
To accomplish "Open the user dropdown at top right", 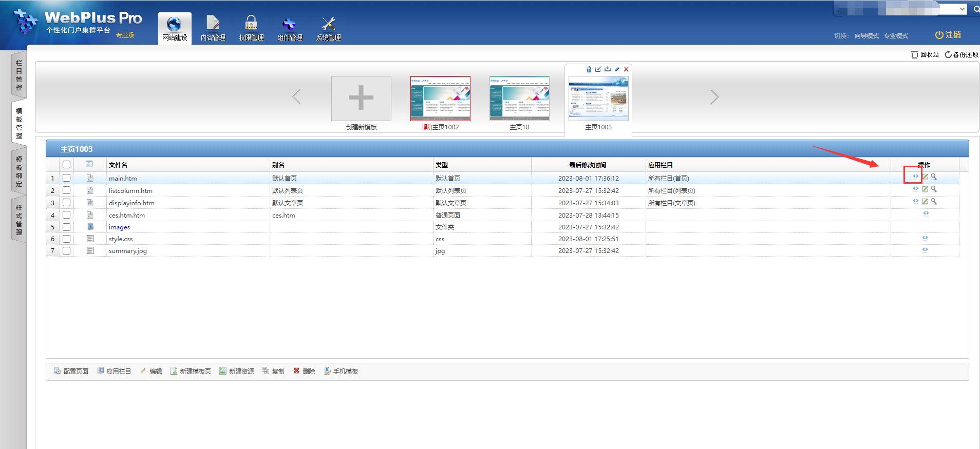I will [962, 9].
